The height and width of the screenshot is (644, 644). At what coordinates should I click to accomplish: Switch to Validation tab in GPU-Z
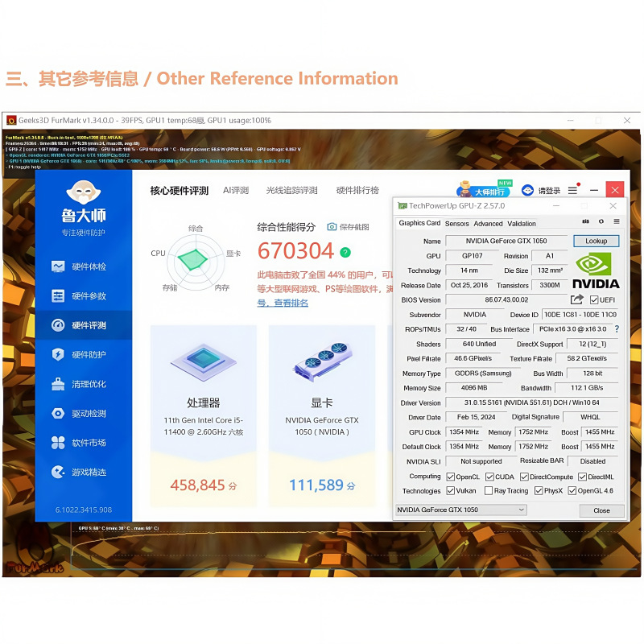pyautogui.click(x=521, y=224)
